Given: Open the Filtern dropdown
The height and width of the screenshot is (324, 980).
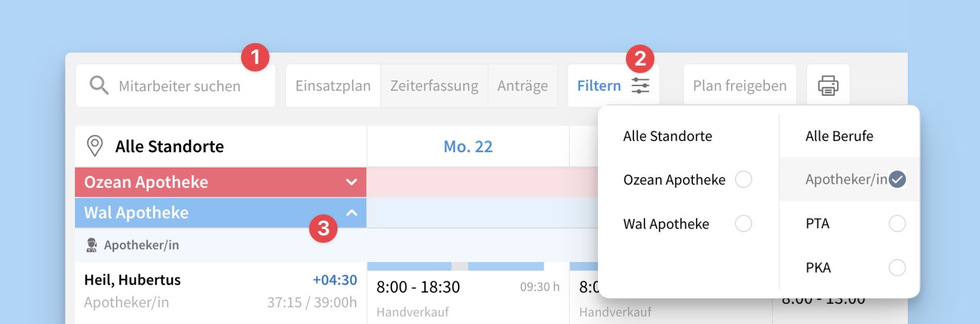Looking at the screenshot, I should click(600, 86).
